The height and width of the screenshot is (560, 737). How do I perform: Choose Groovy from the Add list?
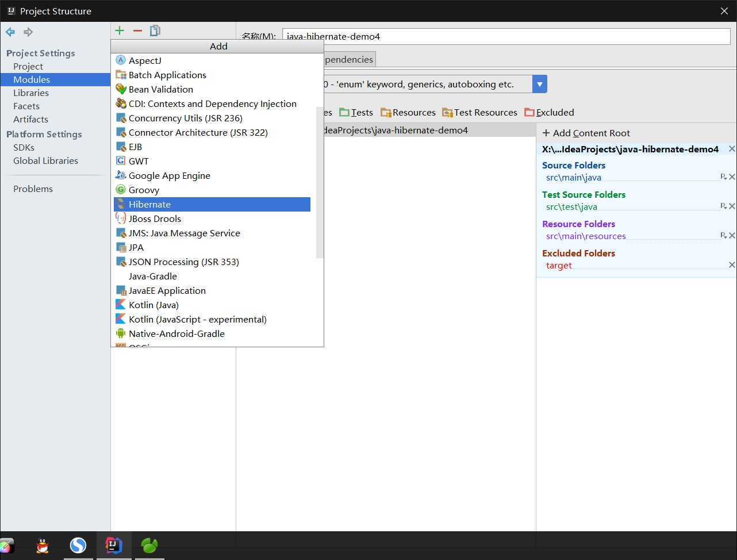[x=212, y=190]
